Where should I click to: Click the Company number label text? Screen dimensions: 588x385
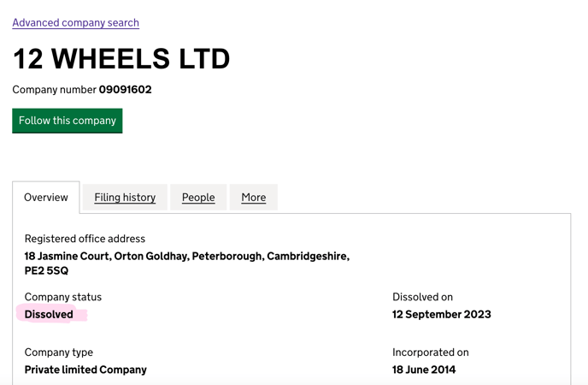55,90
